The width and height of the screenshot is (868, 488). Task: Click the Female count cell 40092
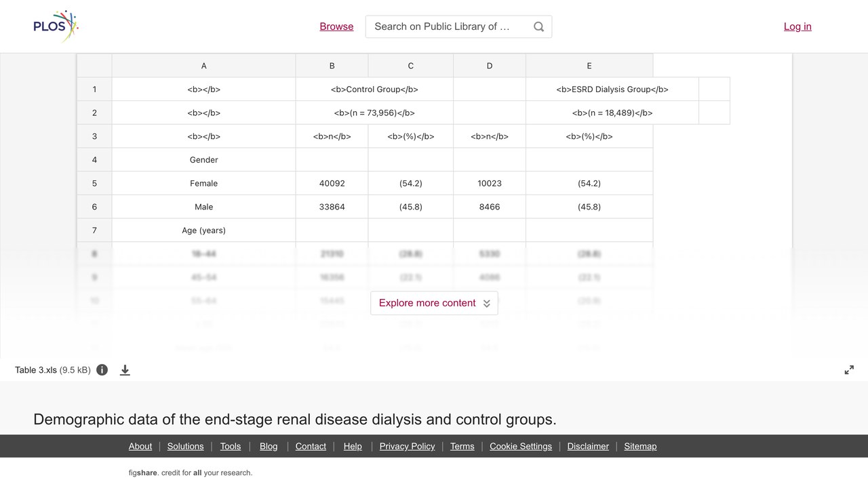pyautogui.click(x=332, y=183)
